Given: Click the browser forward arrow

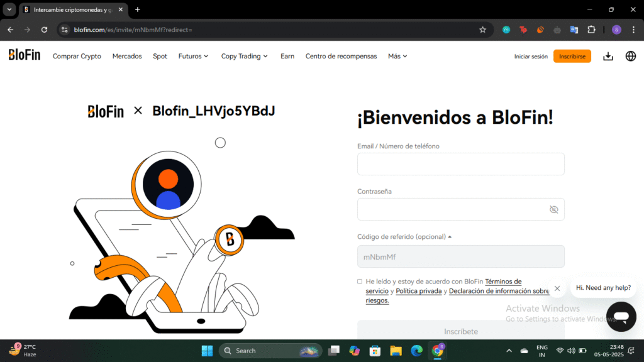Looking at the screenshot, I should click(27, 30).
